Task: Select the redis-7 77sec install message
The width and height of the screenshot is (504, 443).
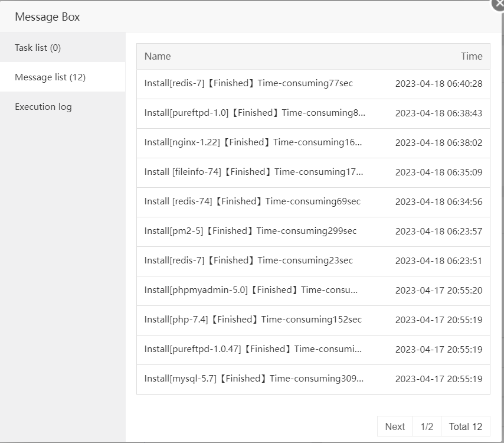Action: 248,84
